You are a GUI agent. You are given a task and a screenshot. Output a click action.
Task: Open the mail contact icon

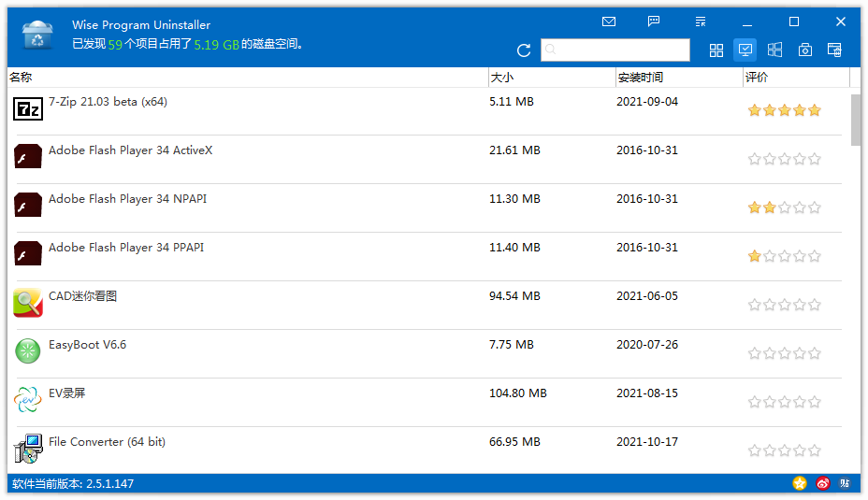click(609, 21)
